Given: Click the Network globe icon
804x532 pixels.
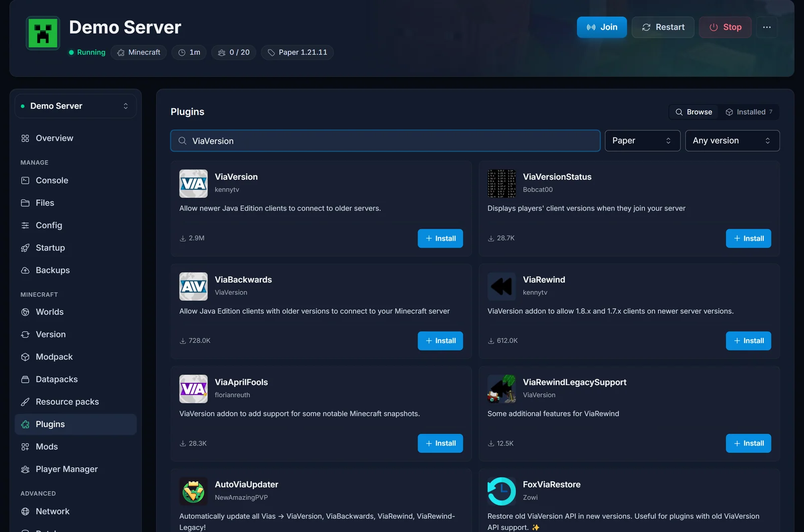Looking at the screenshot, I should (x=25, y=511).
